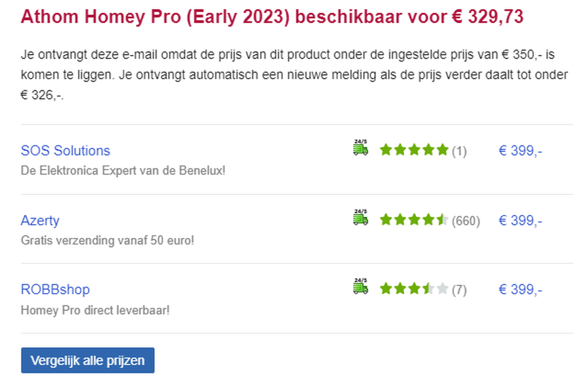Click the Azerty review count (660)

tap(466, 220)
